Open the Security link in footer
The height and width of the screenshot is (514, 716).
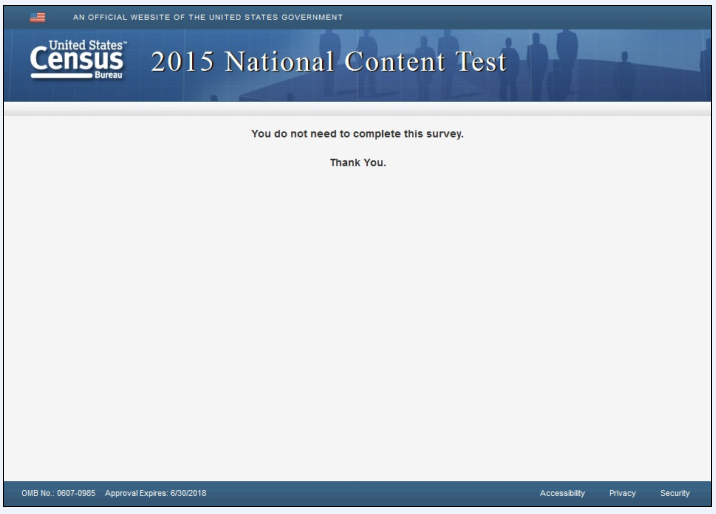pos(674,493)
